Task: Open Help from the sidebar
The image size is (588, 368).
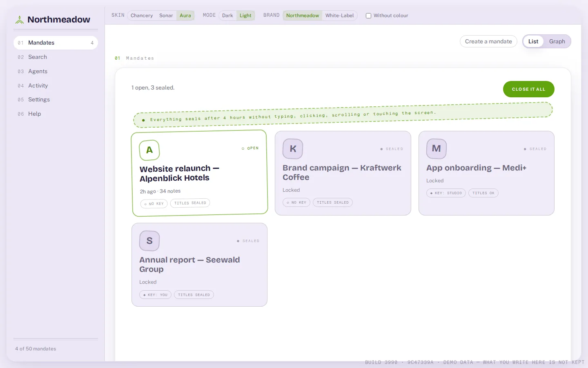Action: click(56, 114)
